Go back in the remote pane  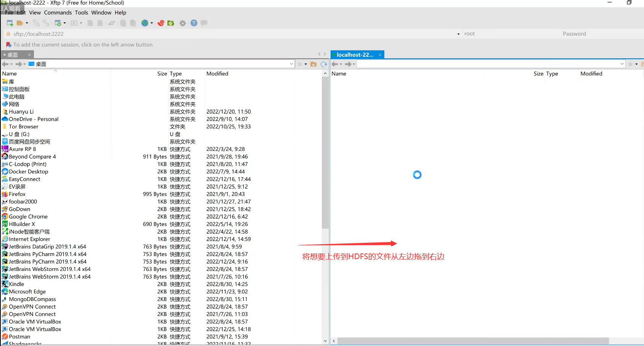pyautogui.click(x=335, y=64)
